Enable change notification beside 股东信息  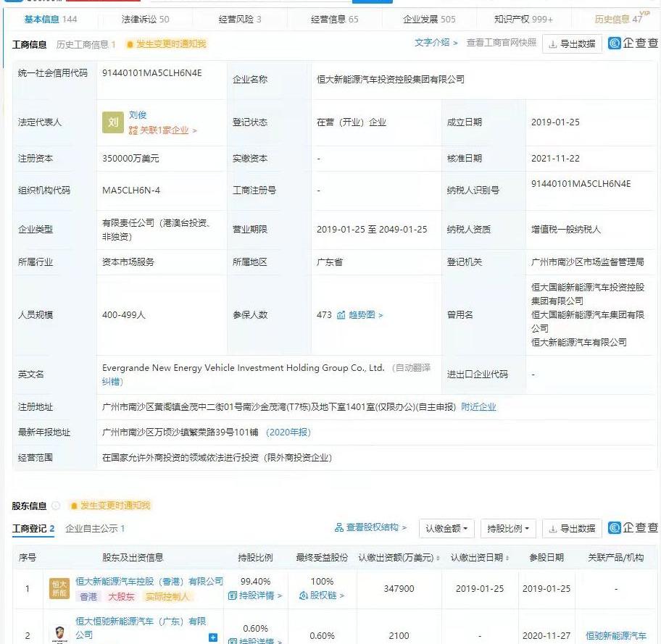tap(110, 506)
